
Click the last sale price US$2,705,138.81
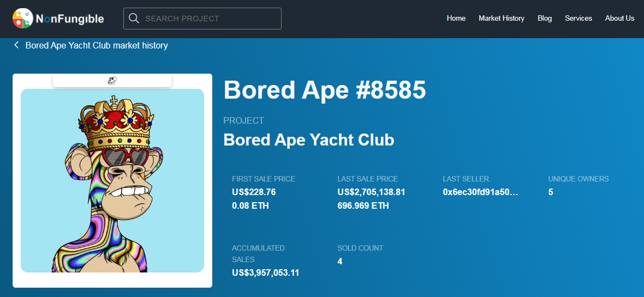click(x=371, y=192)
